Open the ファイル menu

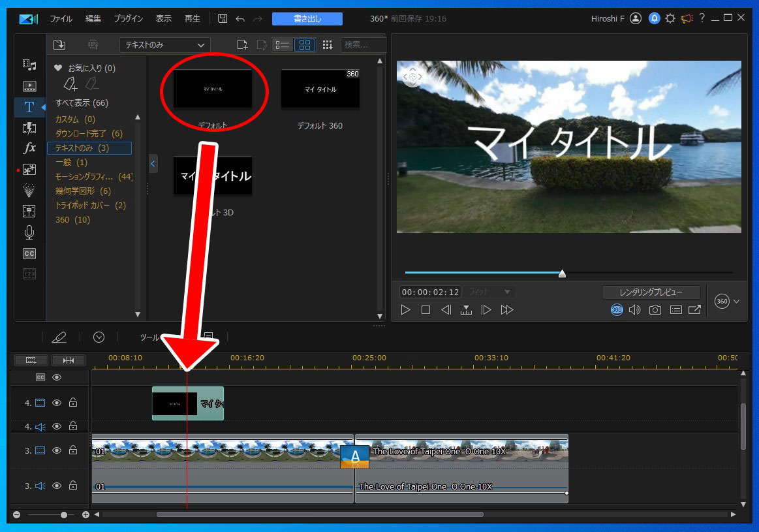[61, 19]
